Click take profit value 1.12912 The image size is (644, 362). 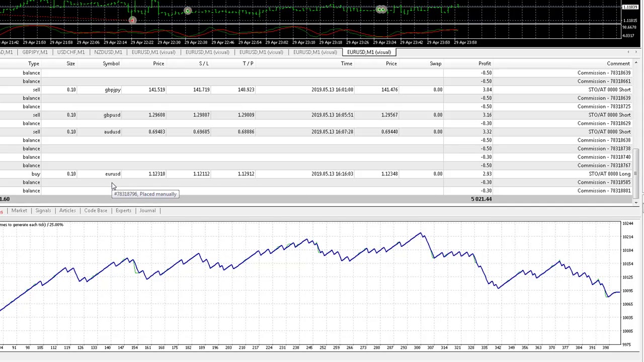coord(246,174)
